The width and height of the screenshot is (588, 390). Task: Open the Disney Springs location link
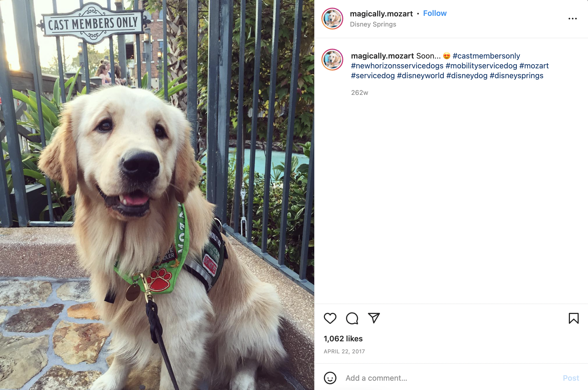(x=373, y=24)
